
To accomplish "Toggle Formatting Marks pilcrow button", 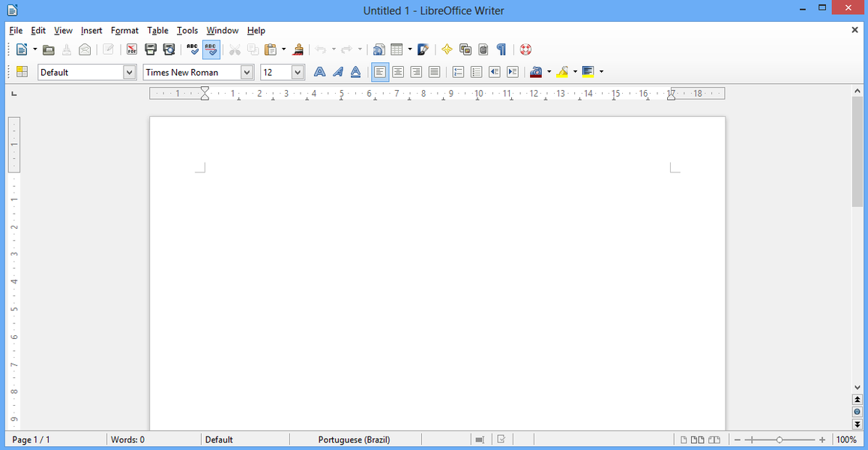I will pos(501,49).
